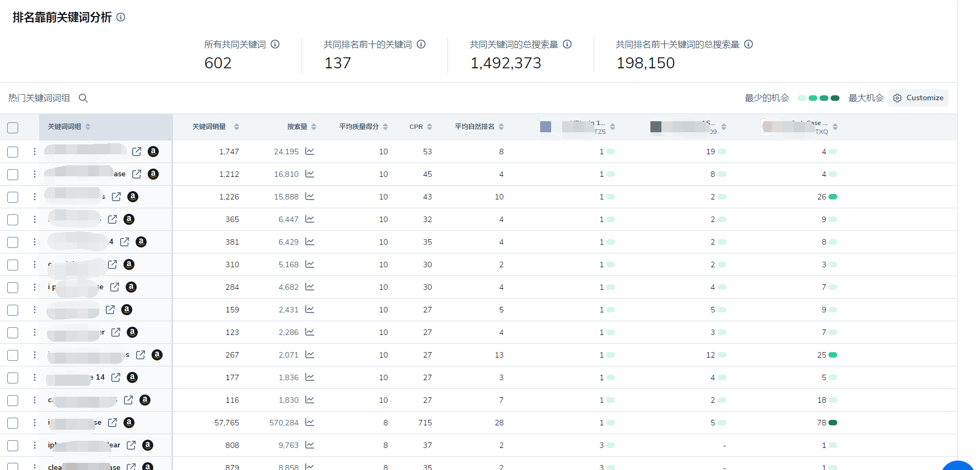View on Amazon for keyword with 1,226 sales
Screen dimensions: 980x470
(133, 197)
